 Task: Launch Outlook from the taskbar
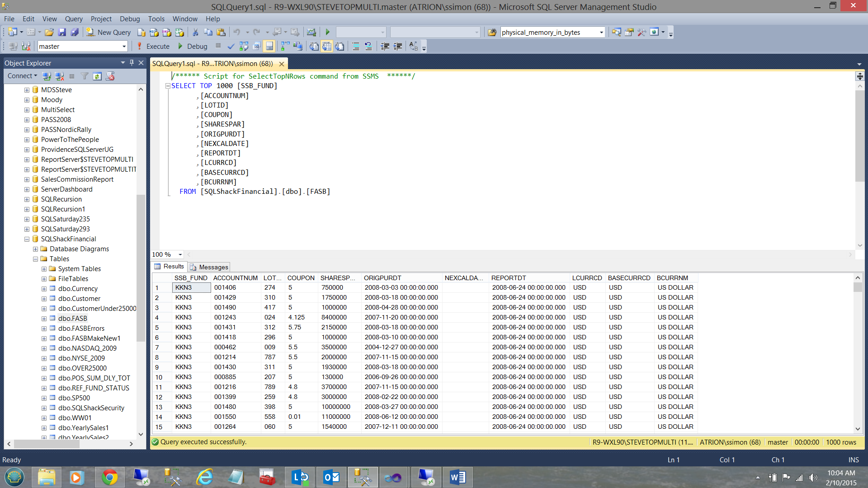(x=331, y=477)
